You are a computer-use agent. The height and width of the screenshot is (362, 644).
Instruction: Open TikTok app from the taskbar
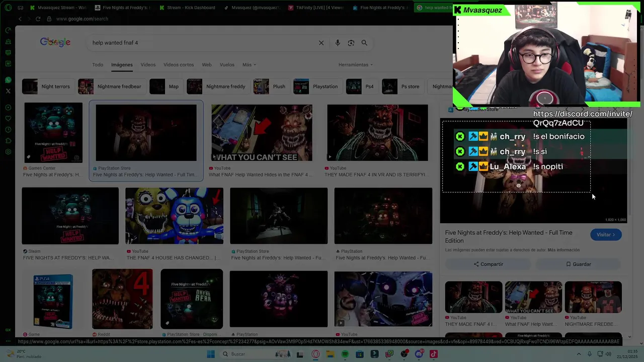(434, 354)
